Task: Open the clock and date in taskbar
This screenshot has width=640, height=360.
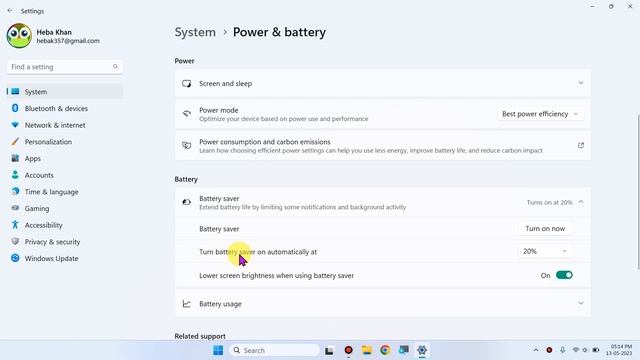Action: tap(619, 350)
